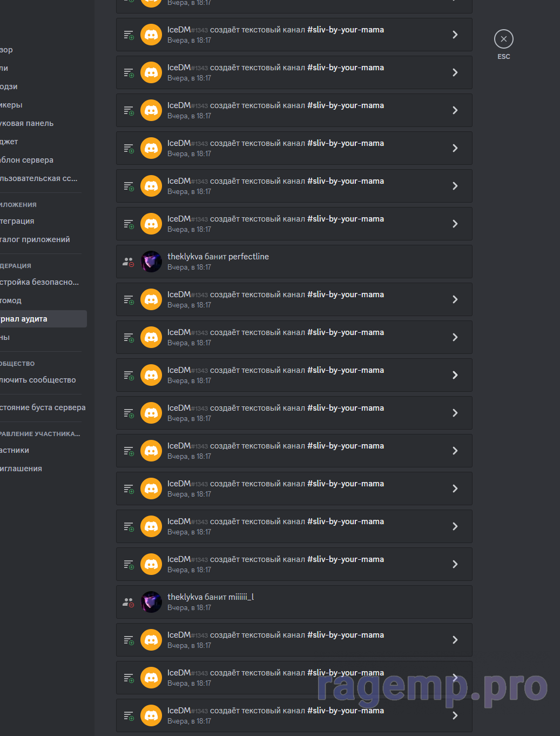The width and height of the screenshot is (560, 736).
Task: Click the perfectline username in the ban entry
Action: (x=248, y=257)
